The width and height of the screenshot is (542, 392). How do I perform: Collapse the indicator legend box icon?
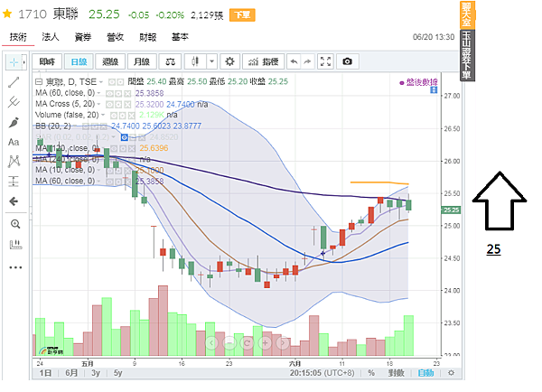[39, 82]
